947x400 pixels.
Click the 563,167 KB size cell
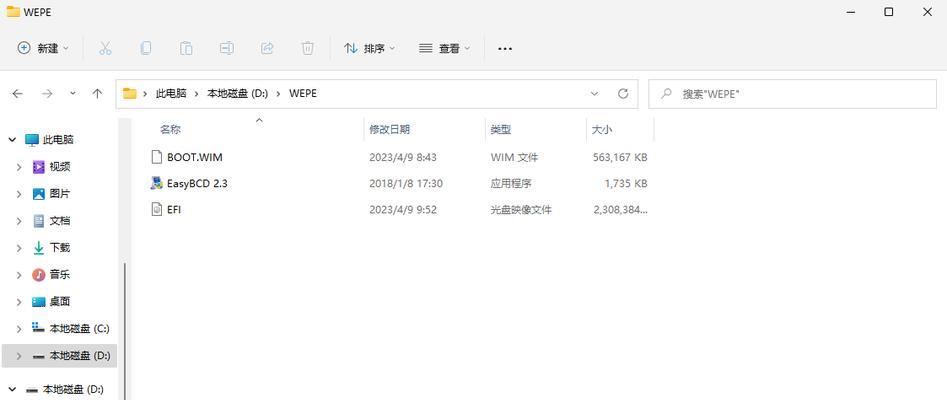(620, 157)
